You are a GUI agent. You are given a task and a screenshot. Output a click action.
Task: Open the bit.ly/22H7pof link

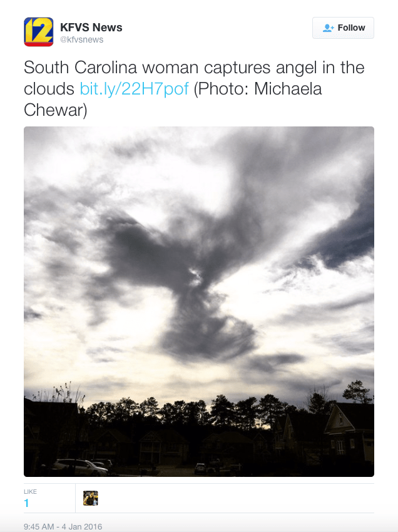click(134, 89)
